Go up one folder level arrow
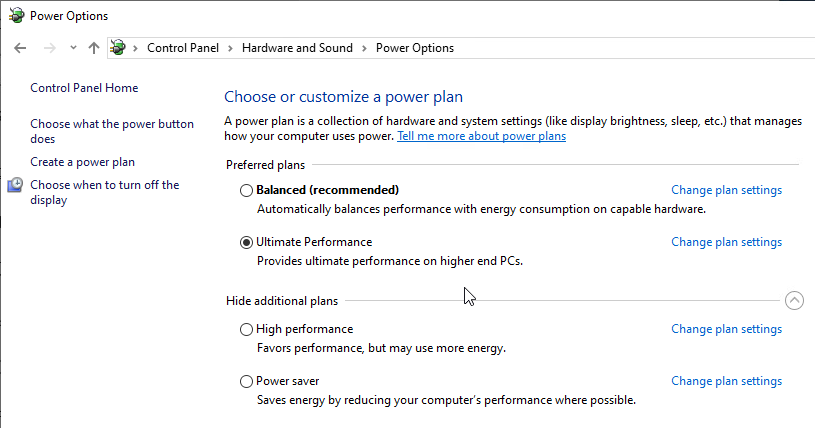The height and width of the screenshot is (428, 815). 94,48
